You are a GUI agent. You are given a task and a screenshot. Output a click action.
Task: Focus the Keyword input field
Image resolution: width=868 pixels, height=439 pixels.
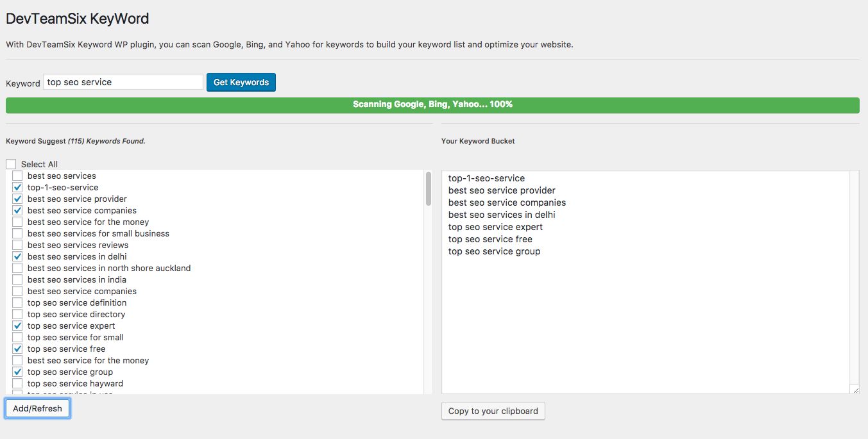tap(123, 82)
